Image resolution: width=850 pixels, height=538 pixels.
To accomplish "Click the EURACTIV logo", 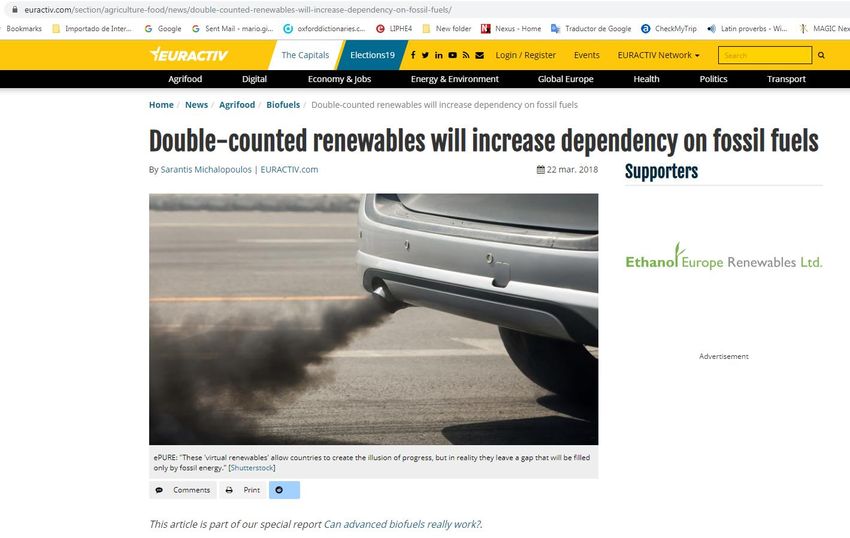I will pyautogui.click(x=189, y=54).
